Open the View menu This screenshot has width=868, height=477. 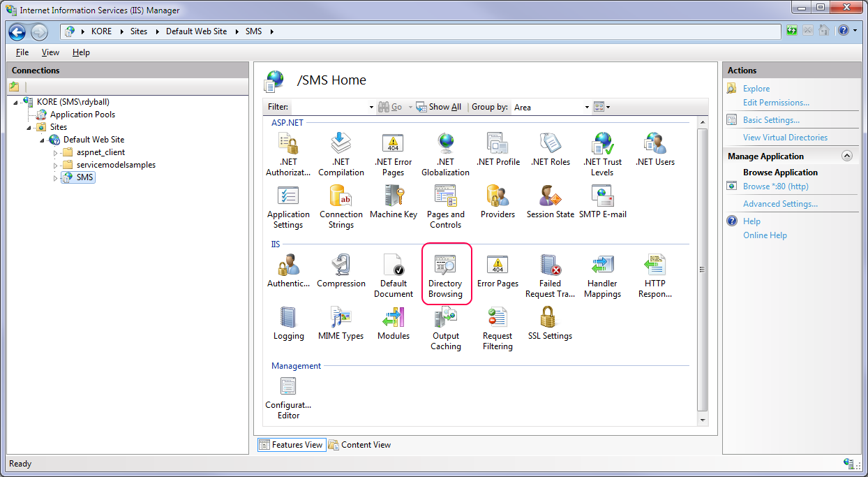[x=50, y=52]
